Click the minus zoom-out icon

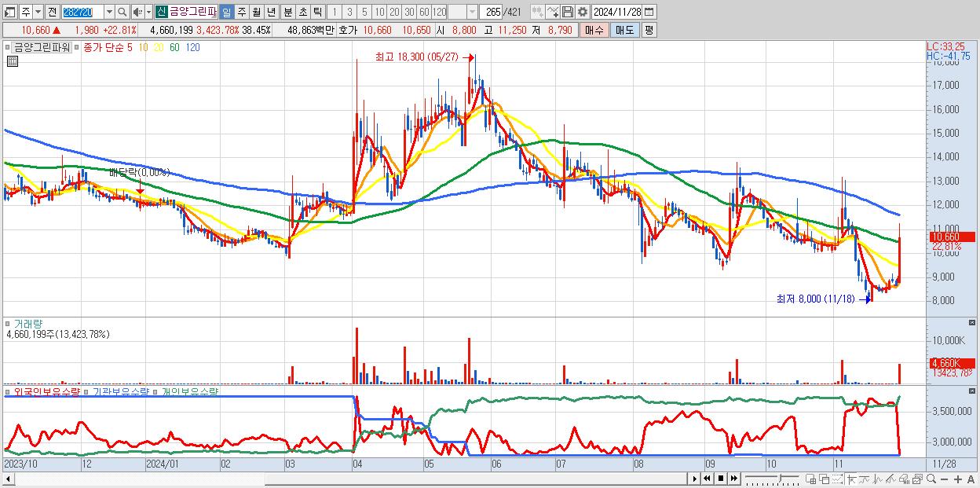[944, 479]
